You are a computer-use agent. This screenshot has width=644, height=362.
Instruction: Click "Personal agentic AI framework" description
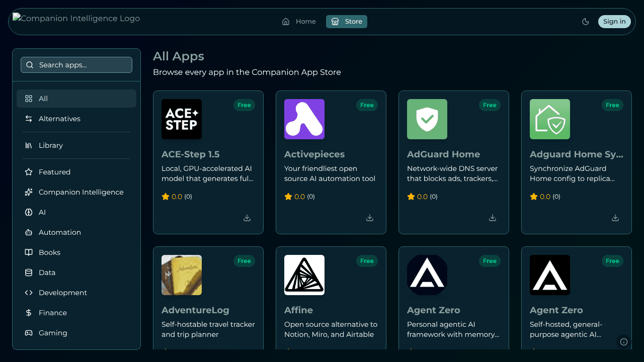tap(453, 329)
